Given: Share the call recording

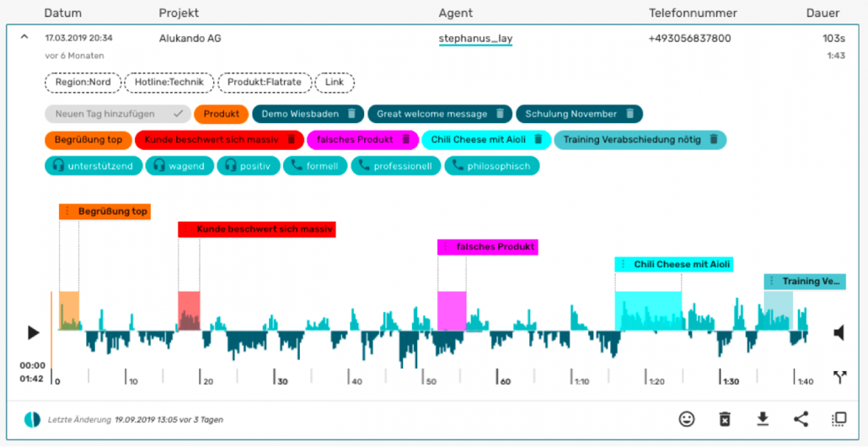Looking at the screenshot, I should [801, 419].
